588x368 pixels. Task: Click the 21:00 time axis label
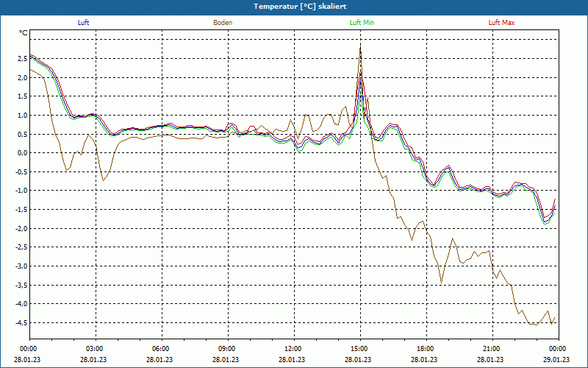click(x=491, y=348)
